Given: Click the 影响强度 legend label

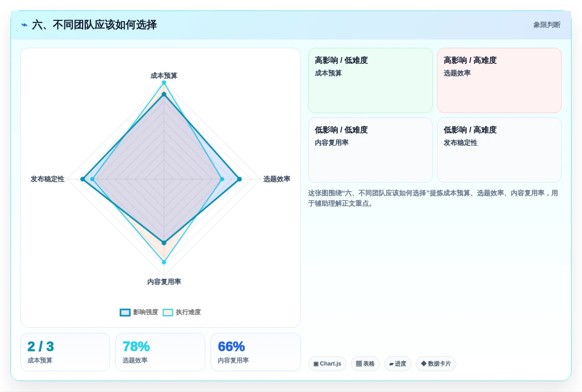Looking at the screenshot, I should tap(145, 312).
